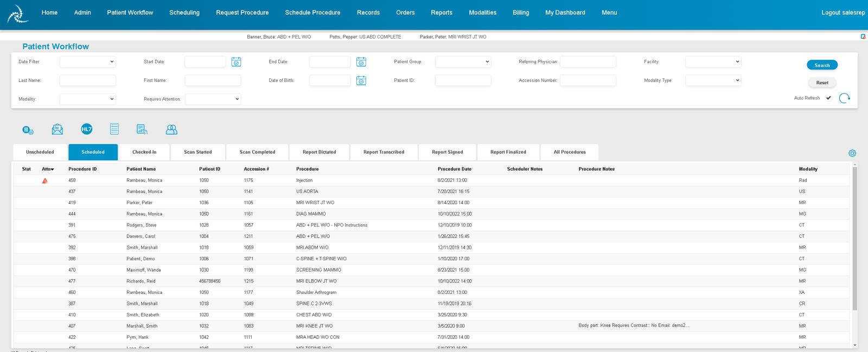The width and height of the screenshot is (868, 352).
Task: Click the refresh circular arrow icon
Action: [844, 98]
